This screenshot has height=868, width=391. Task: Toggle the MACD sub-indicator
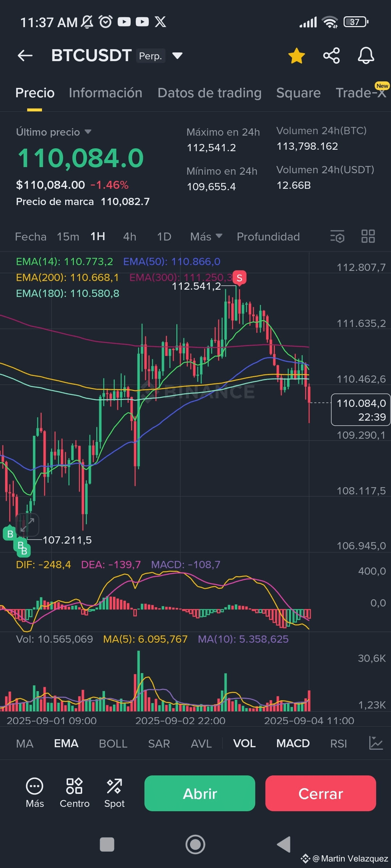click(x=293, y=744)
